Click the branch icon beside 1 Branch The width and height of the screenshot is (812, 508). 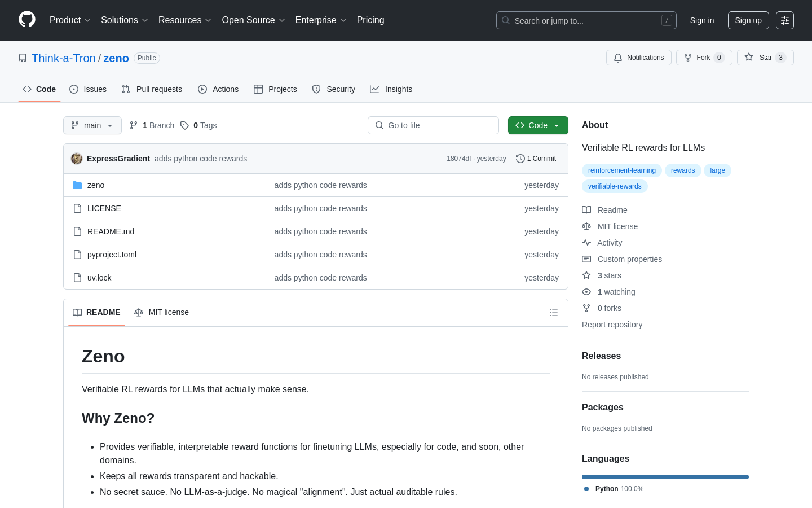(134, 125)
